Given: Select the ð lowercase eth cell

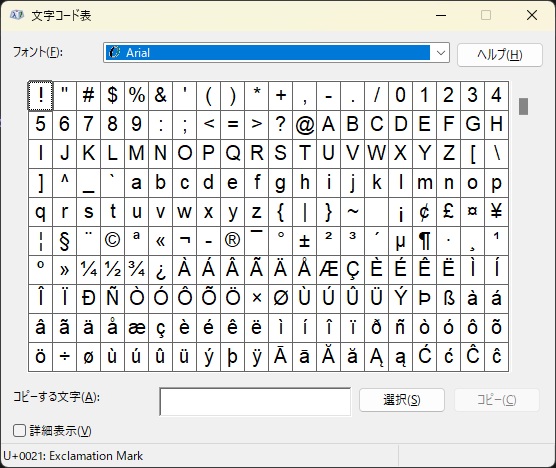Looking at the screenshot, I should pyautogui.click(x=377, y=328).
